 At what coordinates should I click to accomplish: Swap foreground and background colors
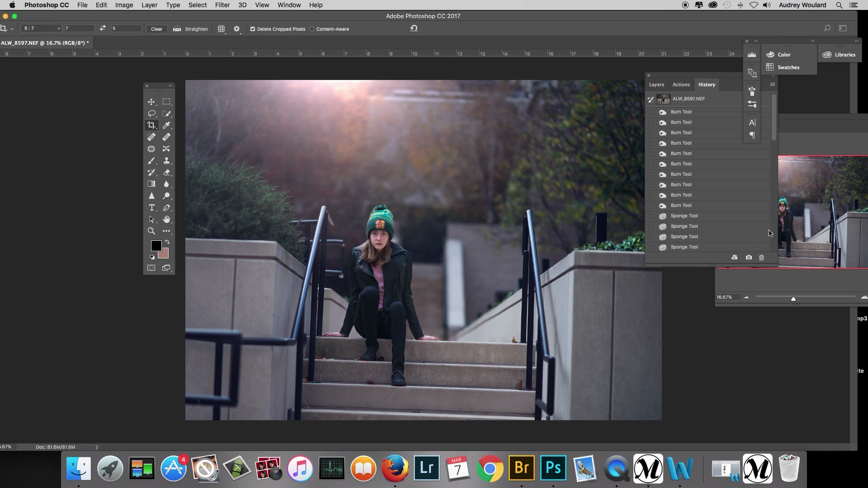(x=167, y=242)
